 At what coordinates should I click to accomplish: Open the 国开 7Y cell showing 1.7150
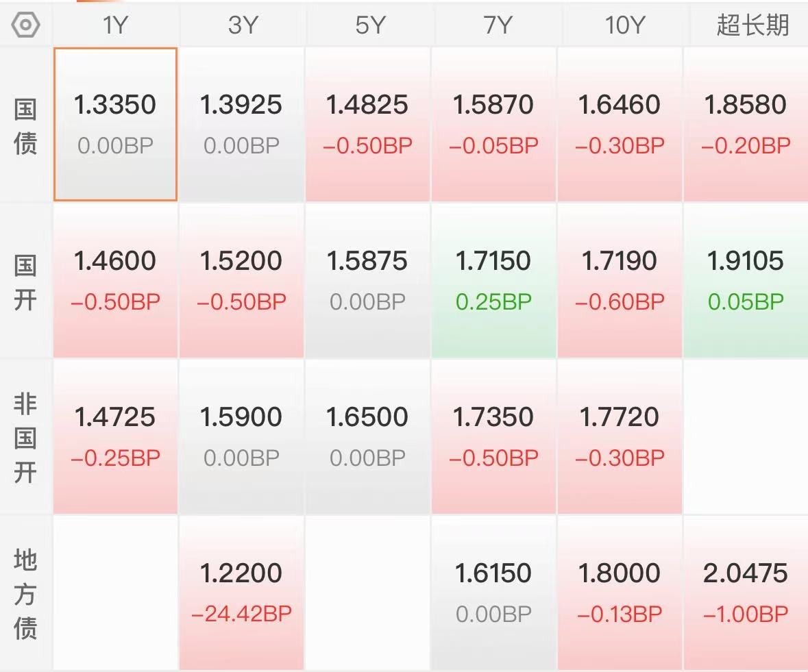coord(493,280)
